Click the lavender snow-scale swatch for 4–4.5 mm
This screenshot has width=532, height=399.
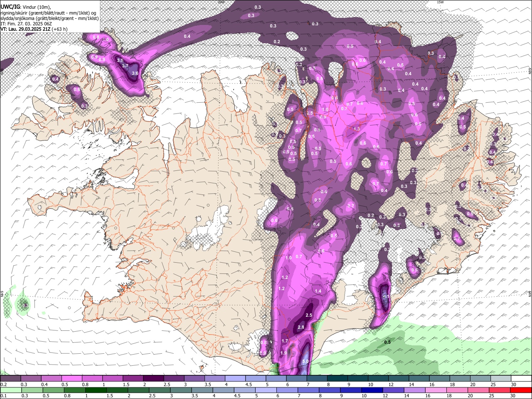235,379
